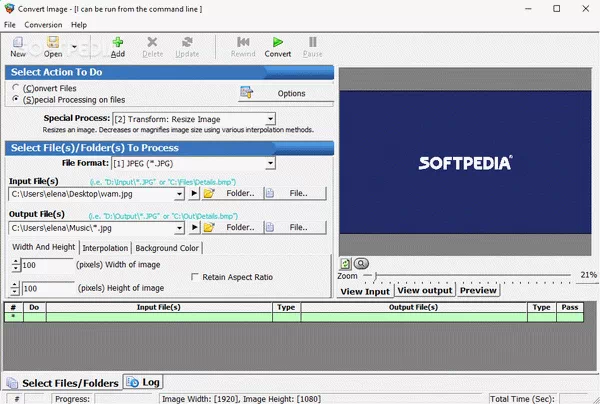
Task: Select the green asterisk table row
Action: pos(293,317)
